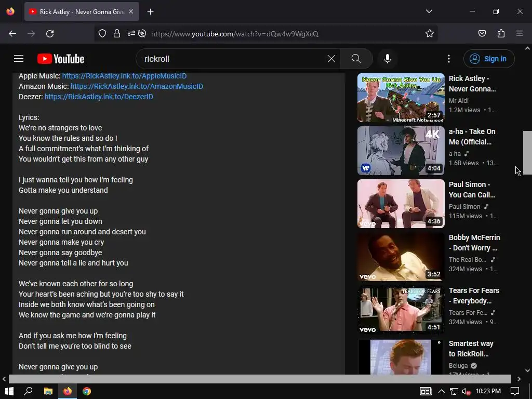
Task: Click the autoplay blocked icon
Action: pyautogui.click(x=142, y=34)
